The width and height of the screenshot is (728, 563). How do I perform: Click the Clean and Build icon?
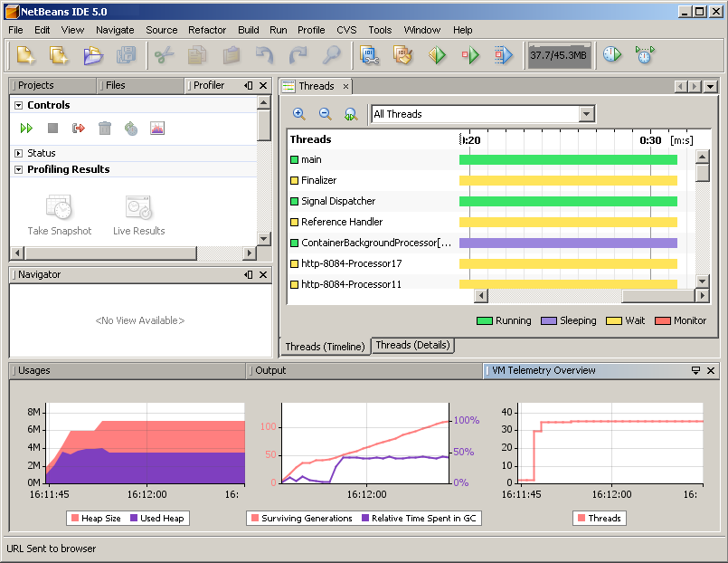pyautogui.click(x=403, y=55)
